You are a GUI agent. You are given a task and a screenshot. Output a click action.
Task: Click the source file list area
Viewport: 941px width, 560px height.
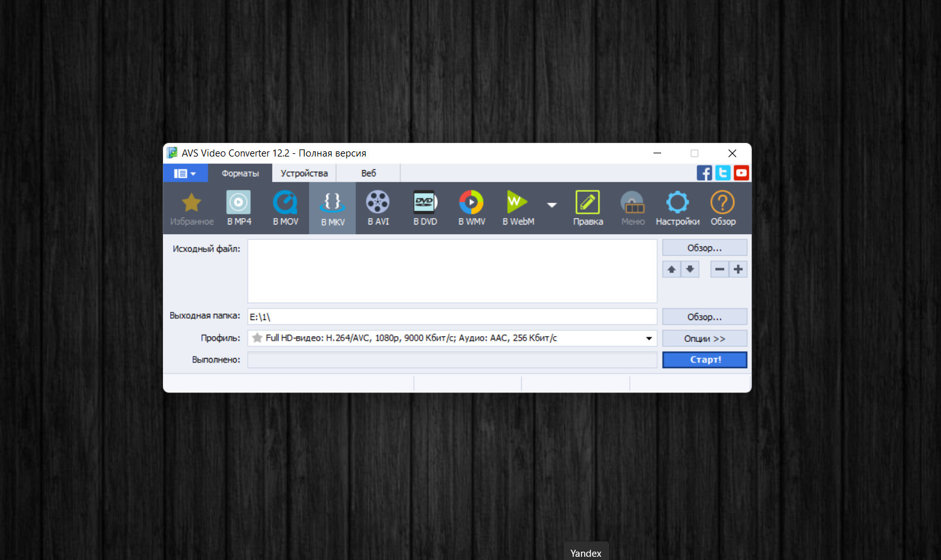click(453, 271)
